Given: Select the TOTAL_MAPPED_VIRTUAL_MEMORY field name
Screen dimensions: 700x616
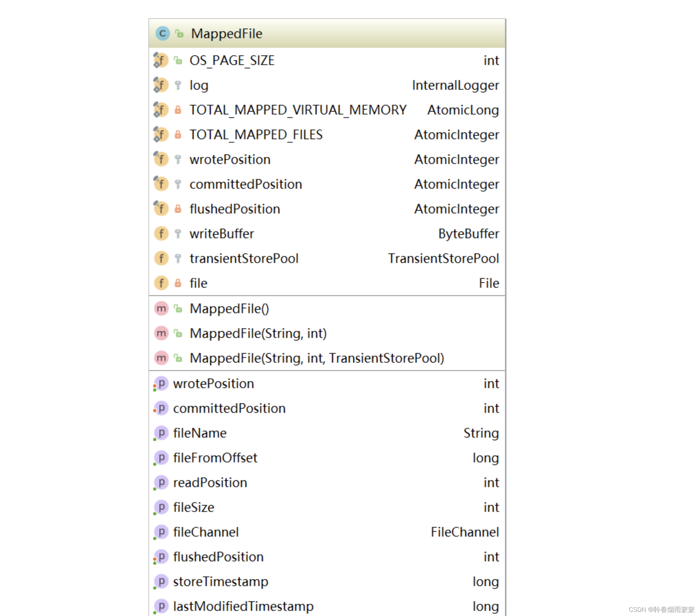Looking at the screenshot, I should (x=298, y=110).
